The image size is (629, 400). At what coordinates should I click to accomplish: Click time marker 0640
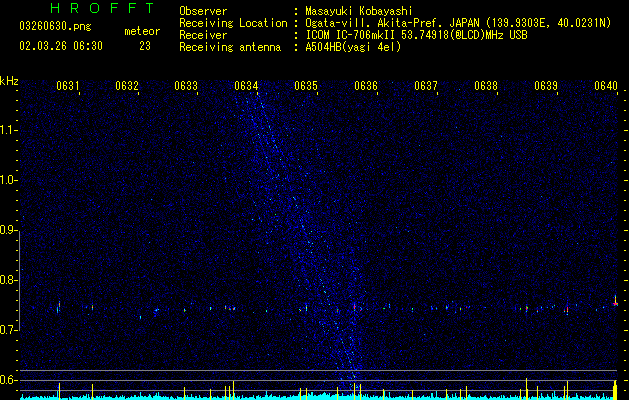606,86
